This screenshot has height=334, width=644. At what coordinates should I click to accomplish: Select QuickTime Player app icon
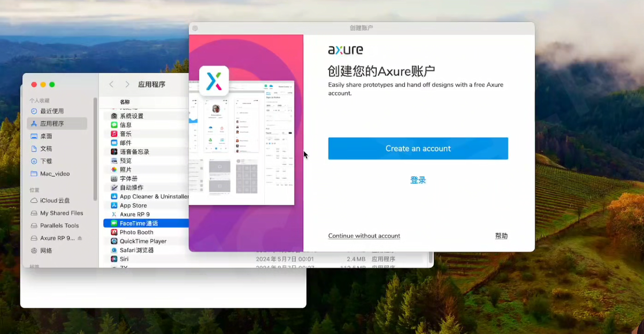[x=114, y=241]
